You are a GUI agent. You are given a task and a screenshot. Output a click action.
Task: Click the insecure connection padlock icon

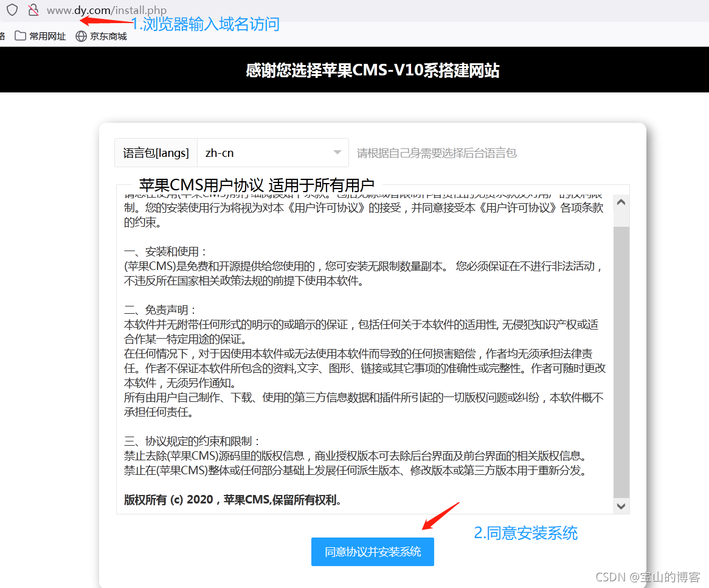pos(33,10)
